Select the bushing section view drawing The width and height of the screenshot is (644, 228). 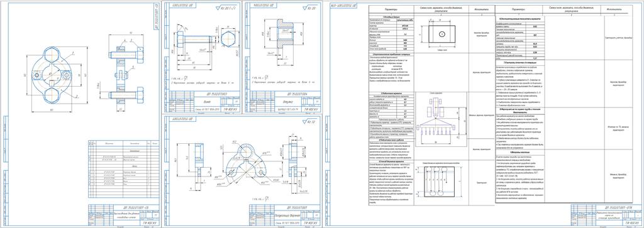(282, 40)
